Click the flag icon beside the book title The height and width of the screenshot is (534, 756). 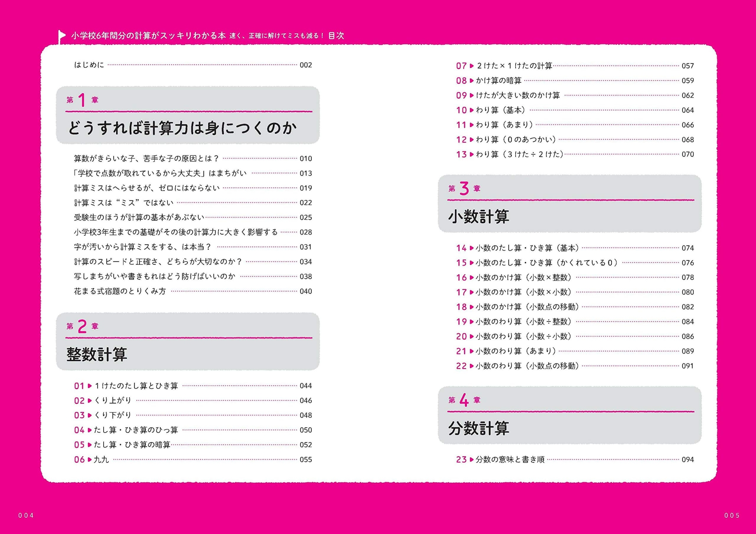pyautogui.click(x=62, y=37)
